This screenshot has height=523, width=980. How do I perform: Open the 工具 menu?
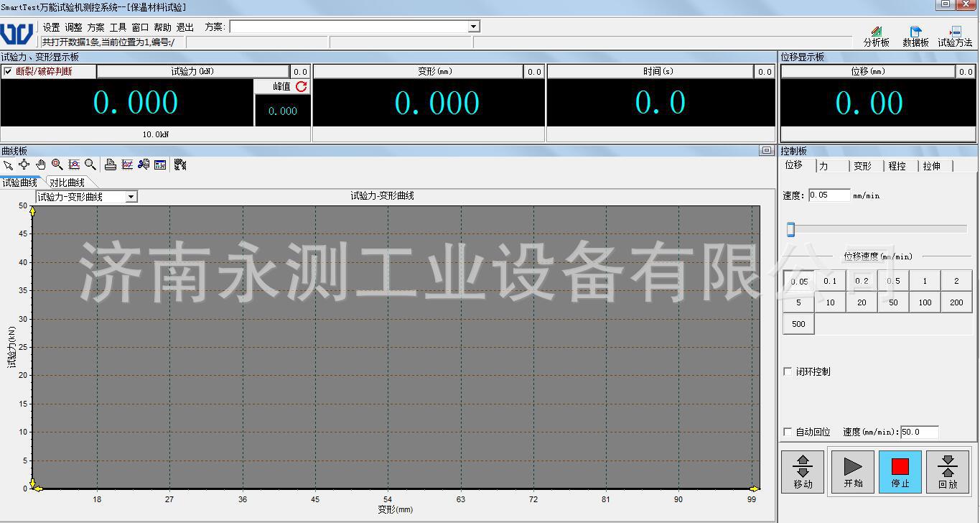coord(118,27)
